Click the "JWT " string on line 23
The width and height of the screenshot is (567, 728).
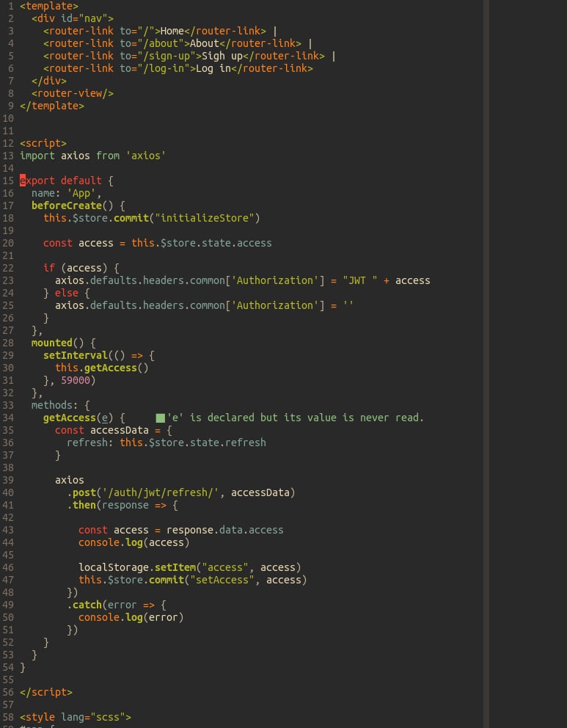(359, 280)
